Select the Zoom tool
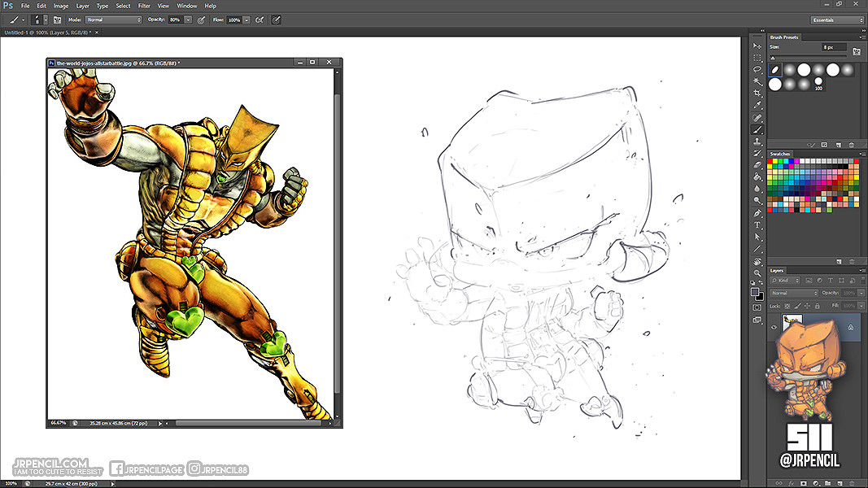 757,272
